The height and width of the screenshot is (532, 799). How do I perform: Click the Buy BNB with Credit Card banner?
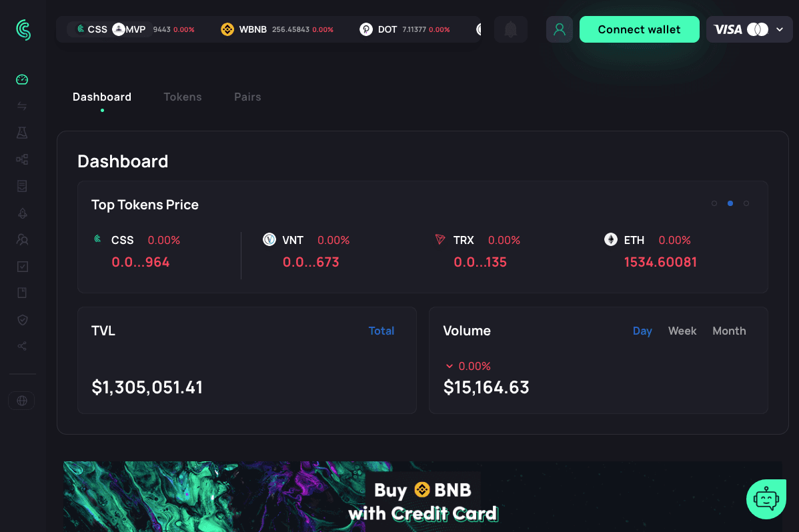pos(423,500)
